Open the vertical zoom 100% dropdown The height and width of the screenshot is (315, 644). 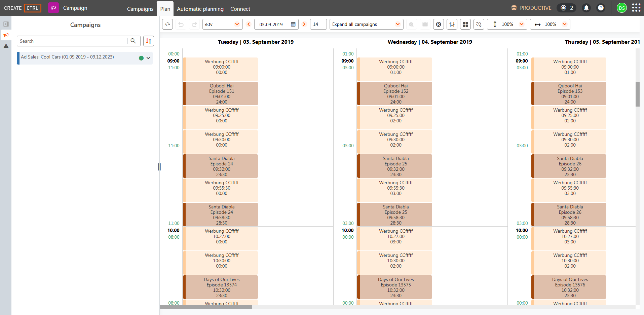tap(507, 24)
